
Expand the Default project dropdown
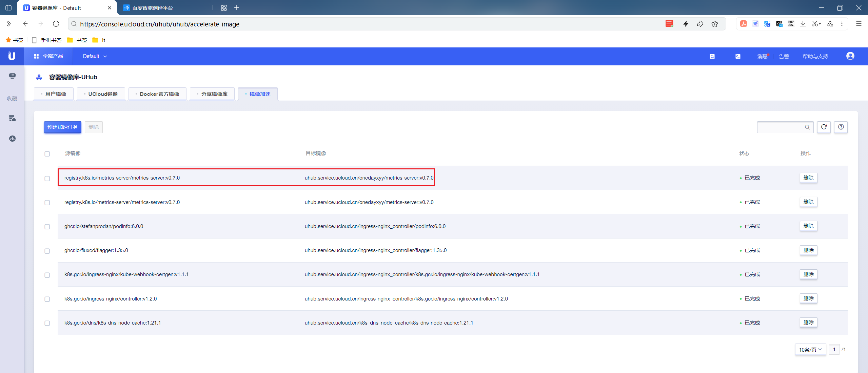point(95,56)
